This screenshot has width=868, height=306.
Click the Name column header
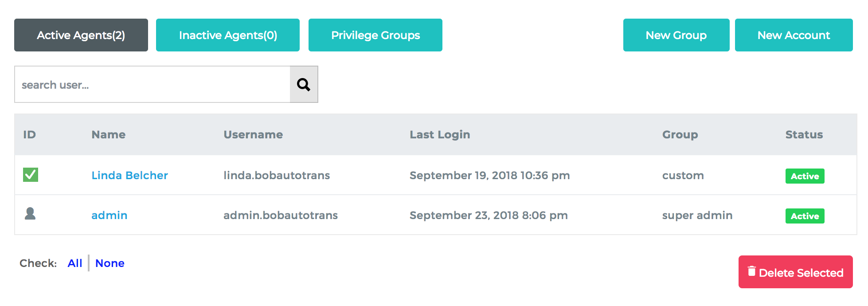(x=109, y=134)
